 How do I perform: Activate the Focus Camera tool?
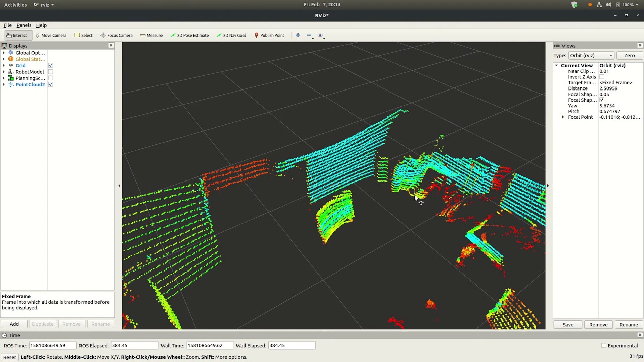116,35
